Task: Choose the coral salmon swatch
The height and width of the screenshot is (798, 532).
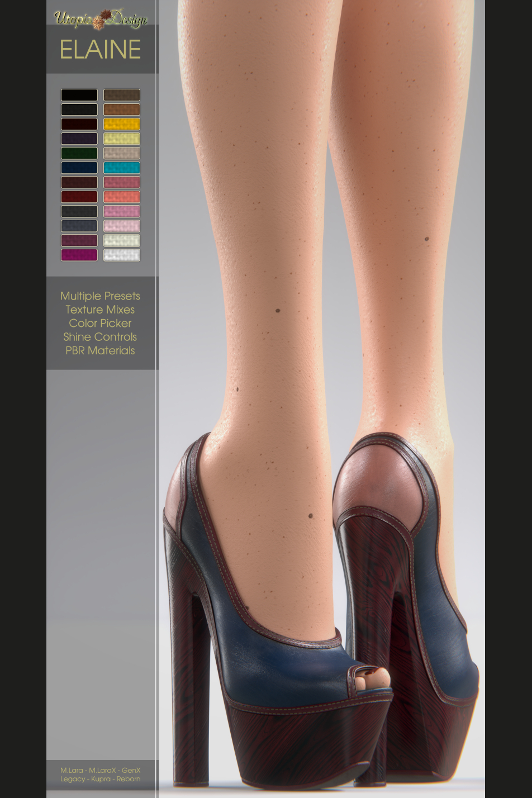Action: tap(122, 197)
